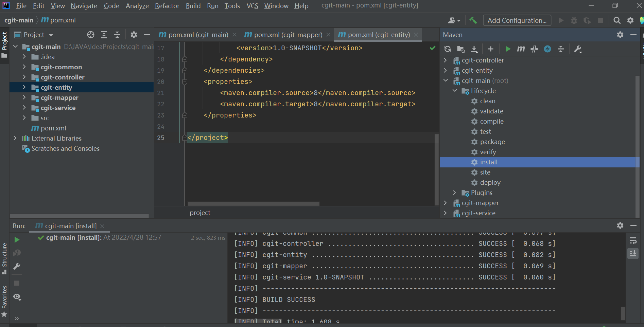Open the Build menu

pos(193,6)
